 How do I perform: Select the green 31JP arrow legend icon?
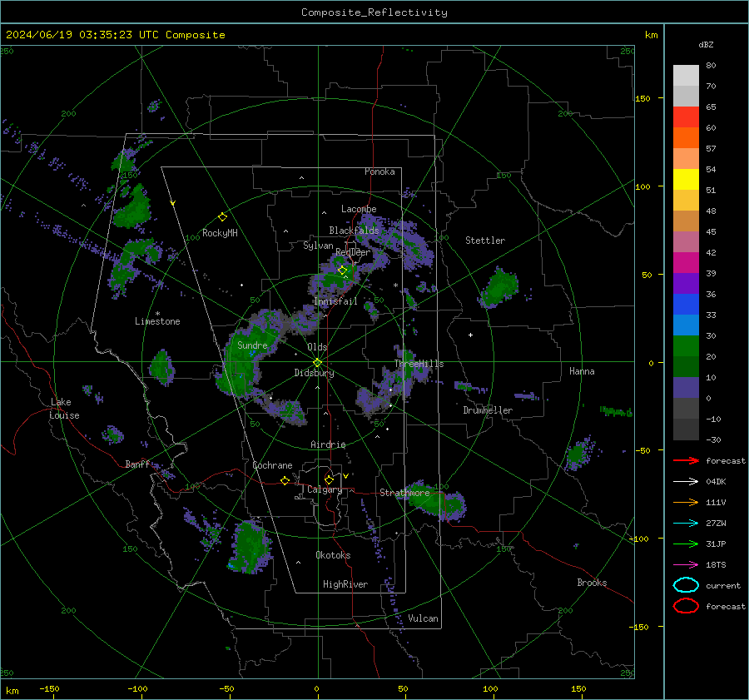tap(686, 544)
